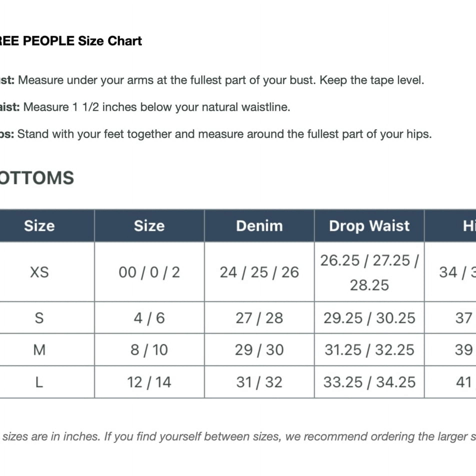The image size is (476, 476).
Task: Click the Drop Waist column header
Action: [369, 226]
